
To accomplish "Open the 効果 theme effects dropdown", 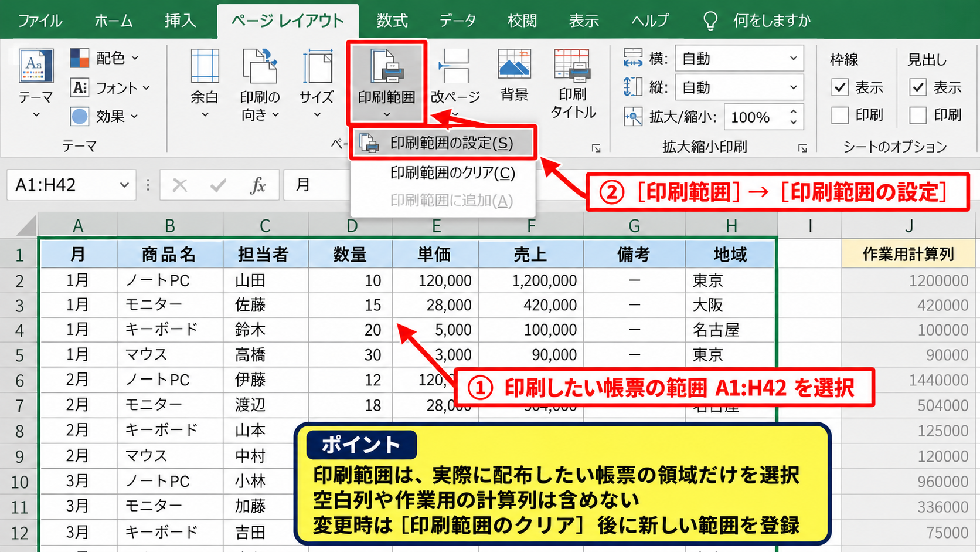I will tap(105, 116).
